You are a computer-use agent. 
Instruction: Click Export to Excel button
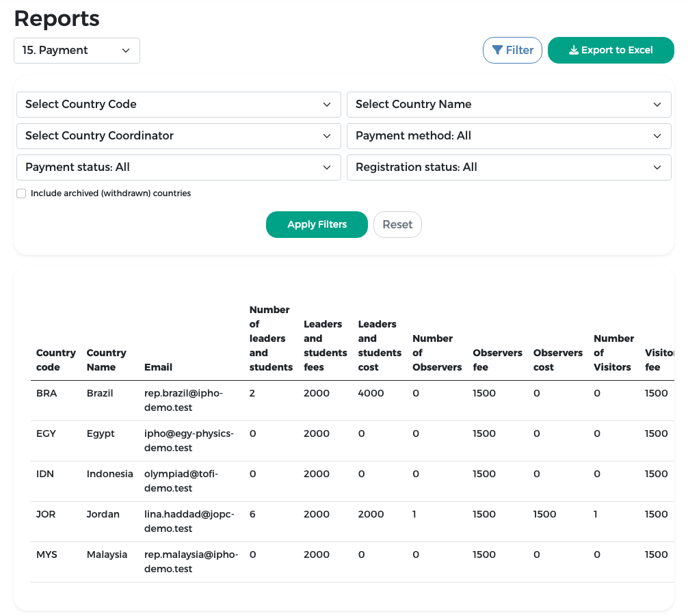[x=611, y=51]
